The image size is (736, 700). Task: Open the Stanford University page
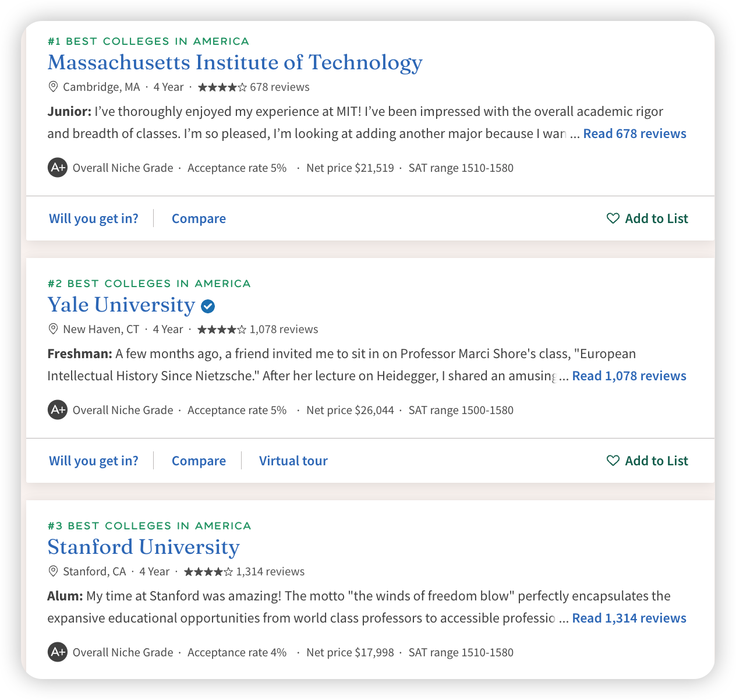143,547
